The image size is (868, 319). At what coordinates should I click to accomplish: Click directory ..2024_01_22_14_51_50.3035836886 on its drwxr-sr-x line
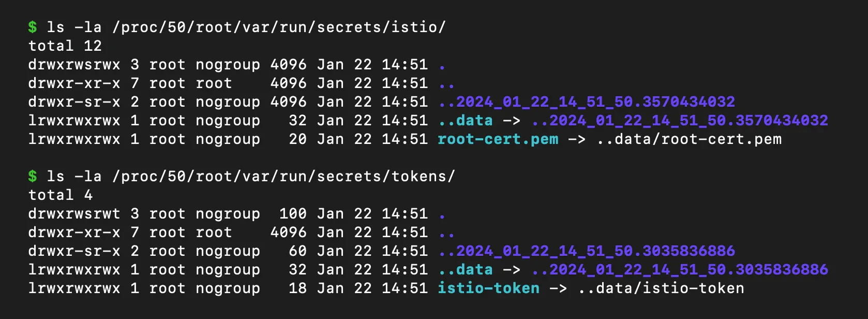(x=587, y=251)
